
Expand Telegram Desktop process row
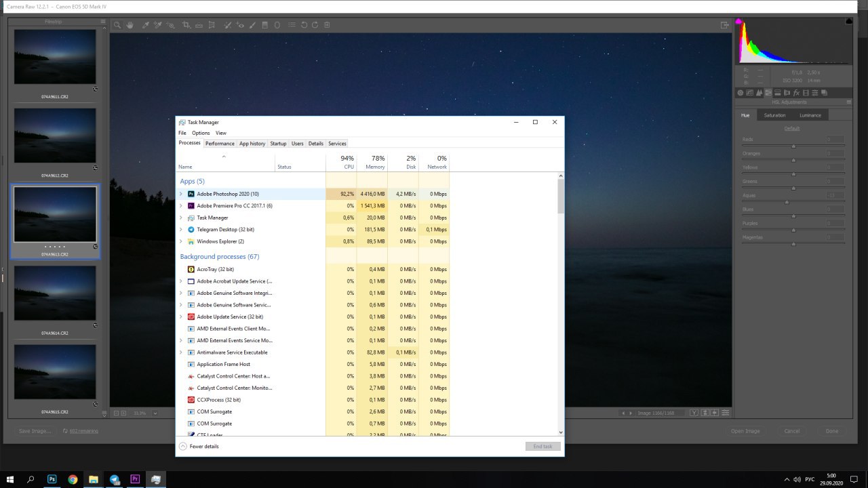(x=181, y=229)
